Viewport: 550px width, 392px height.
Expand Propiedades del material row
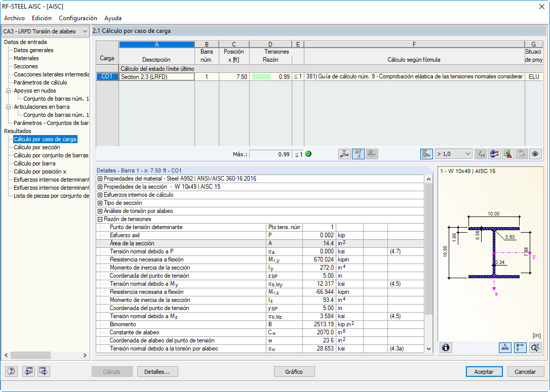[x=100, y=179]
